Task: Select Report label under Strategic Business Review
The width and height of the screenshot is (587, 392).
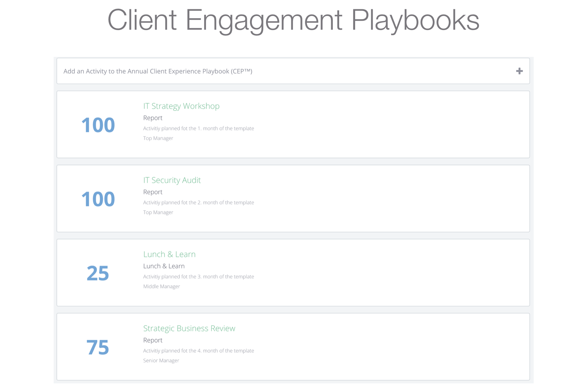Action: tap(153, 340)
